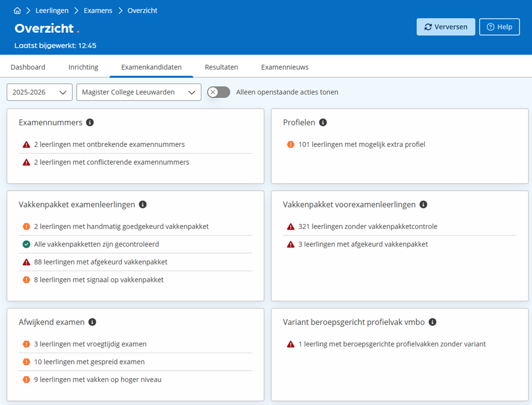
Task: Toggle Alleen openstaande acties tonen switch
Action: point(218,92)
